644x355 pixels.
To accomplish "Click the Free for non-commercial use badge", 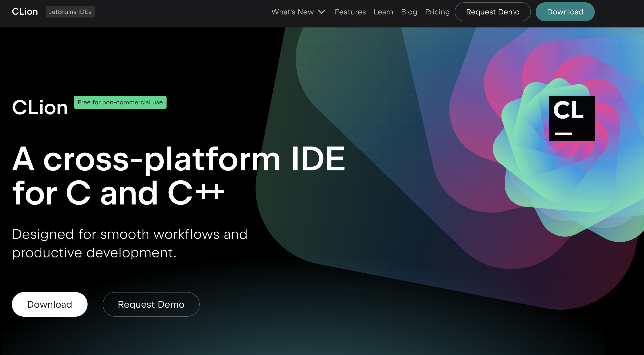I will coord(120,102).
